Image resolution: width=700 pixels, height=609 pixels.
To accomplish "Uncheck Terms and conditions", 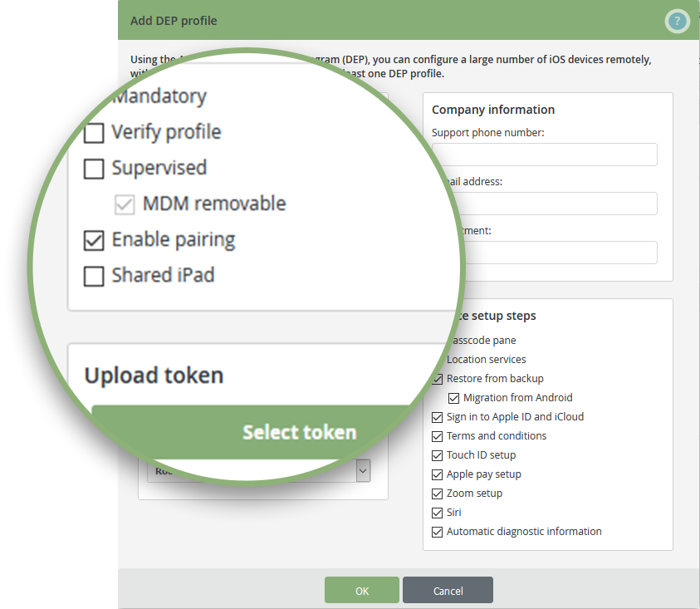I will pos(437,436).
